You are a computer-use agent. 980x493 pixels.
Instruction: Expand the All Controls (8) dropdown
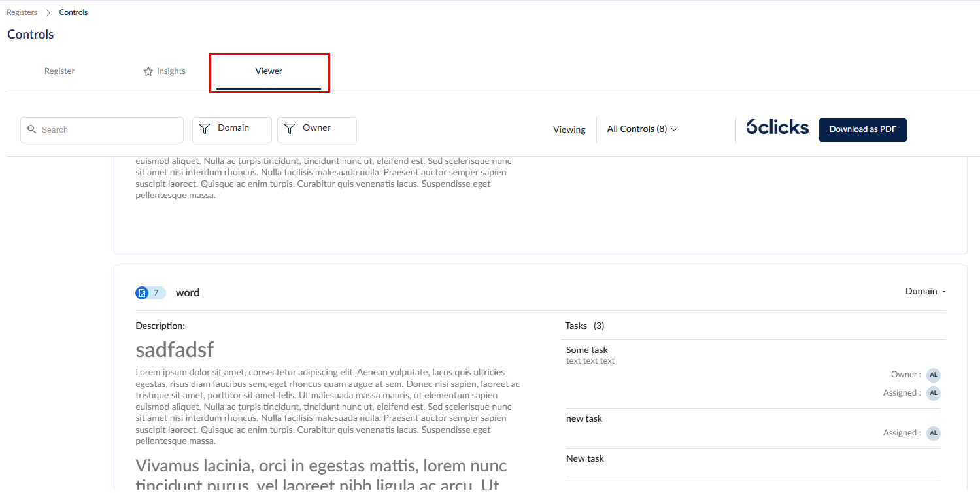tap(642, 129)
